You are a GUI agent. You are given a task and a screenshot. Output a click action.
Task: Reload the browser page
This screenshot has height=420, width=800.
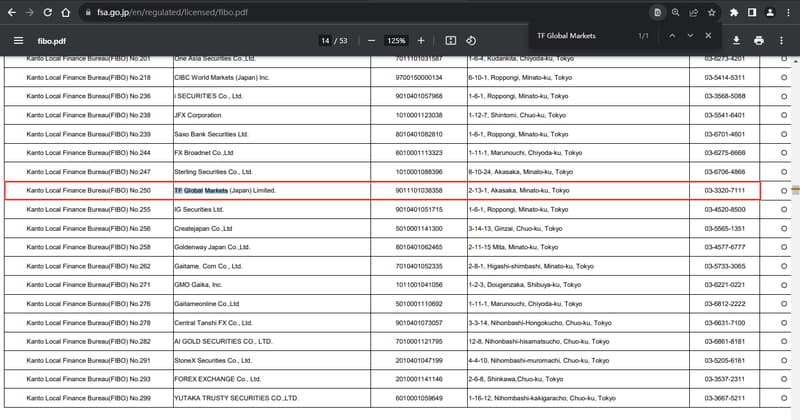(47, 13)
